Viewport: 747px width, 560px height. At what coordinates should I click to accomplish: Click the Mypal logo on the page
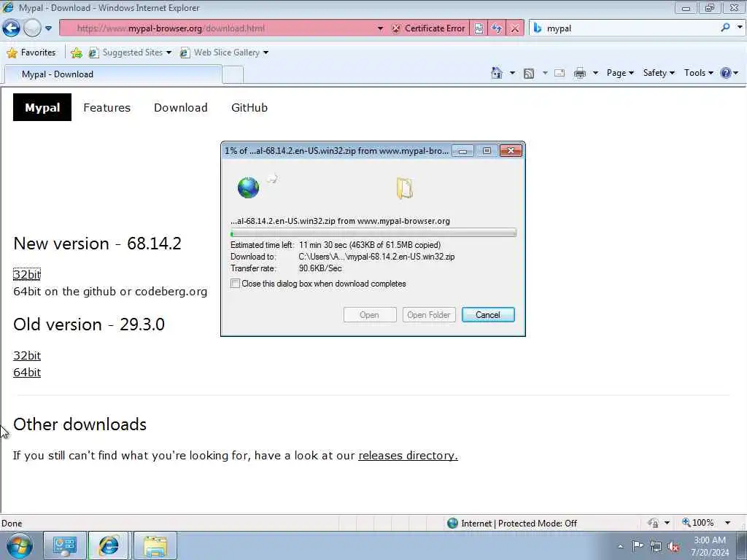click(42, 107)
